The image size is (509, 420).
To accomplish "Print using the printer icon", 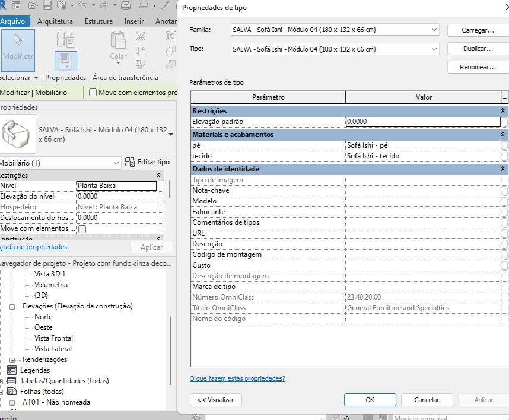I will [x=126, y=5].
